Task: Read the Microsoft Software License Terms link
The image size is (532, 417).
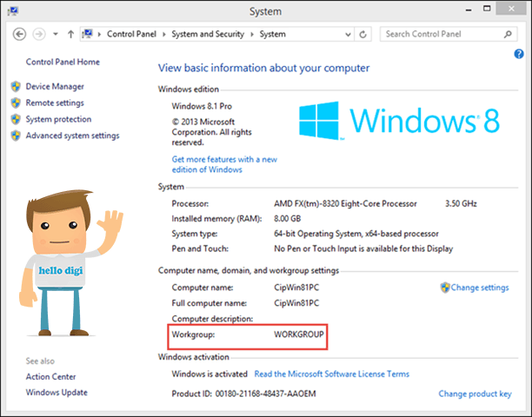Action: click(x=332, y=374)
